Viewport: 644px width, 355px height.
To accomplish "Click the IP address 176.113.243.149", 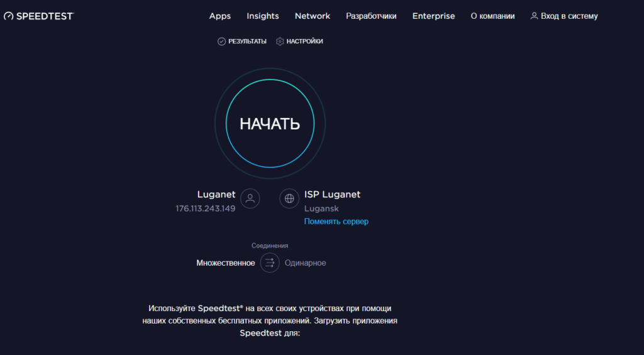I will pos(206,209).
